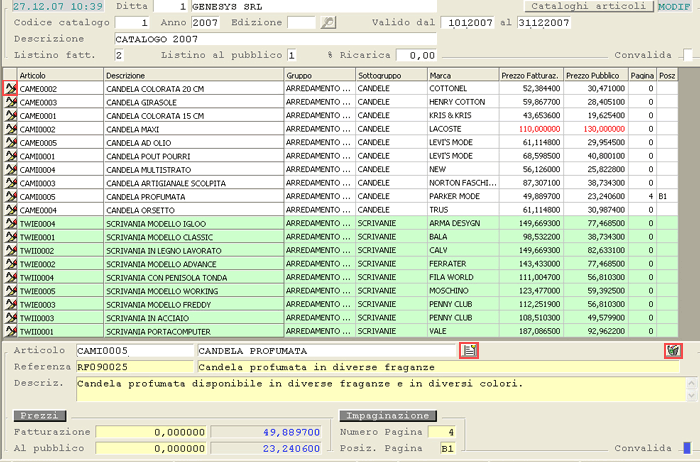This screenshot has height=462, width=700.
Task: Click the edit icon for row CAME0001
Action: tap(10, 116)
